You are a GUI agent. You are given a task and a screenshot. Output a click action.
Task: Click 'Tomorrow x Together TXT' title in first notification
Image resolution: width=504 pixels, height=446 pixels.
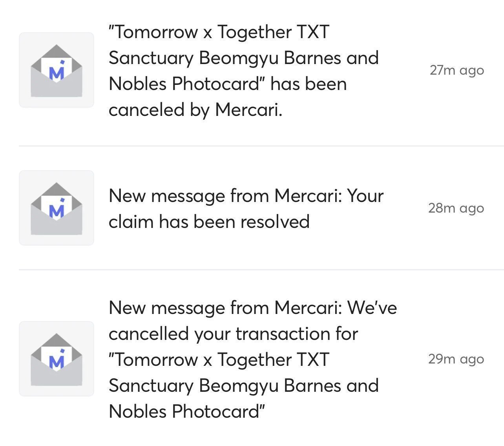pos(219,32)
